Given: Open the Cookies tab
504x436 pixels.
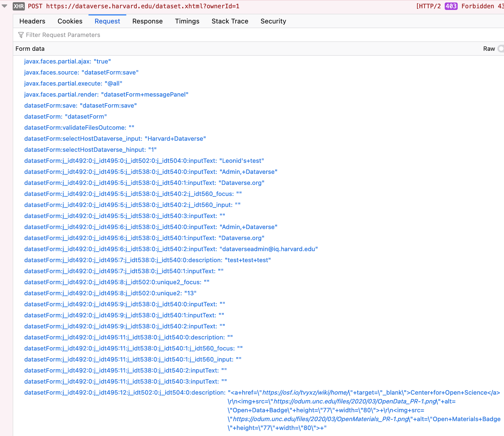Looking at the screenshot, I should (x=70, y=21).
